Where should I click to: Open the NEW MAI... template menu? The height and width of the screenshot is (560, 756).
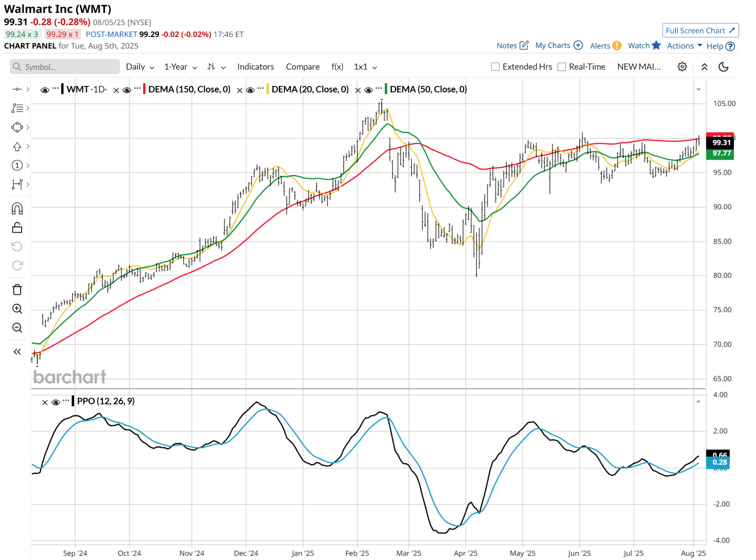(x=639, y=67)
